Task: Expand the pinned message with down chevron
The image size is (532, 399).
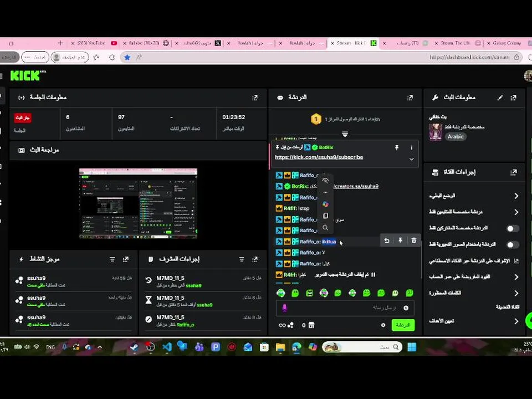Action: pos(411,159)
